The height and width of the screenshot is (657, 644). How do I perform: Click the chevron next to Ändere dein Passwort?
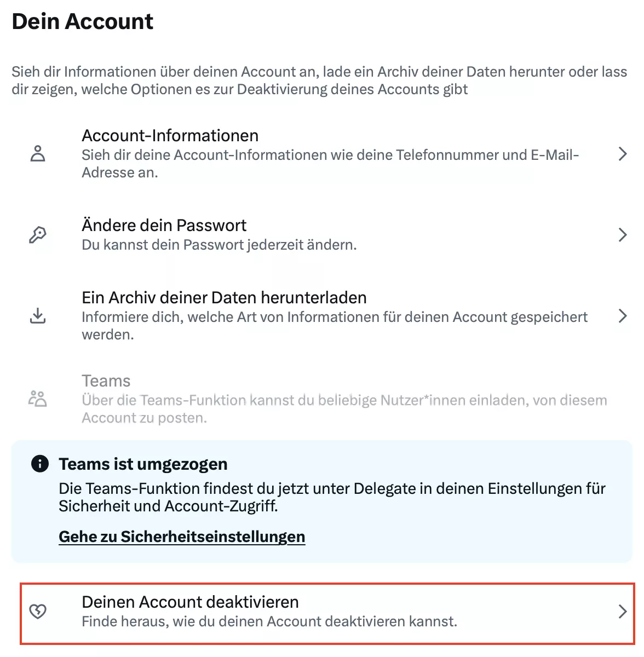pos(623,235)
